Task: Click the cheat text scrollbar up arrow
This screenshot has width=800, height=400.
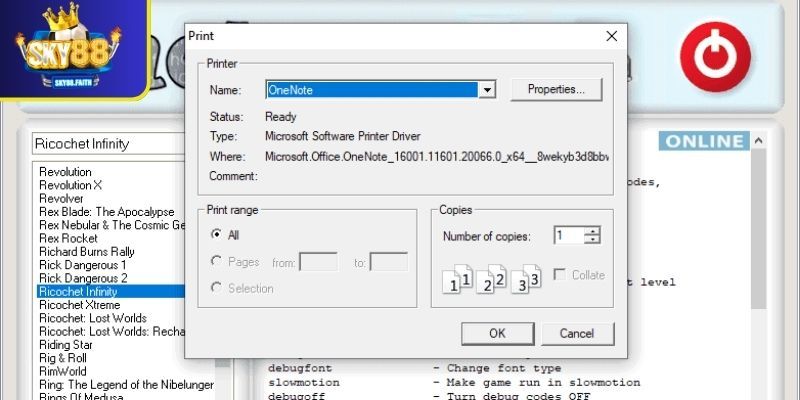Action: click(x=759, y=141)
